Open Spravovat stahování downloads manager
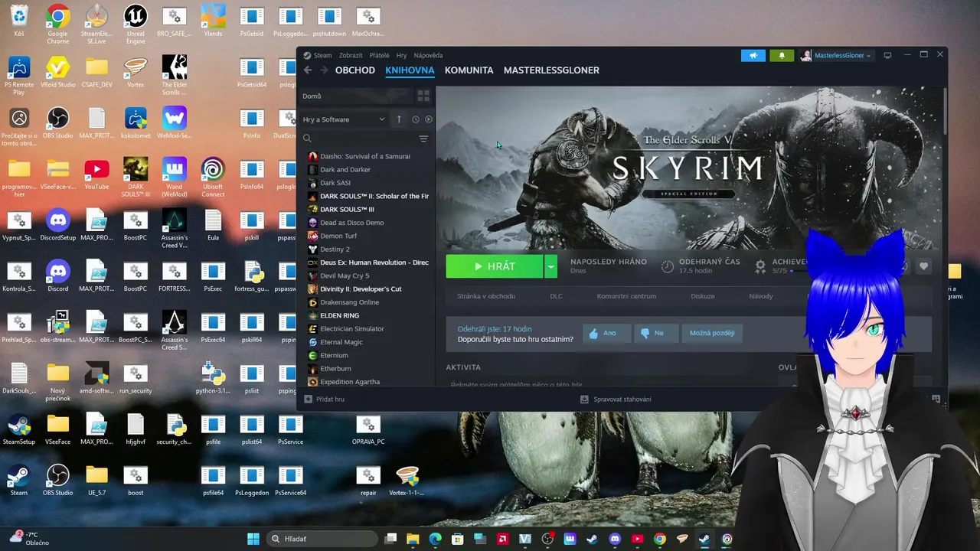Screen dimensions: 980x551 coord(616,399)
